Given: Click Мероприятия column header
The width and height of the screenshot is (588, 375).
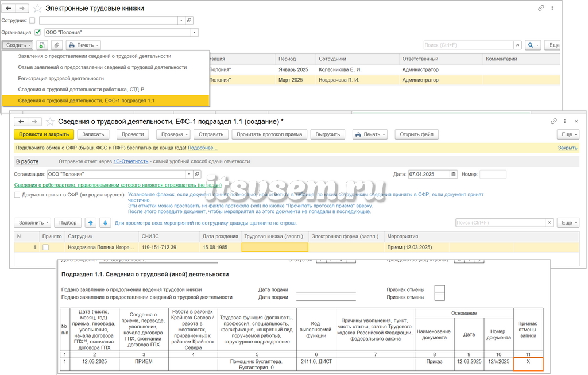Looking at the screenshot, I should (x=403, y=237).
